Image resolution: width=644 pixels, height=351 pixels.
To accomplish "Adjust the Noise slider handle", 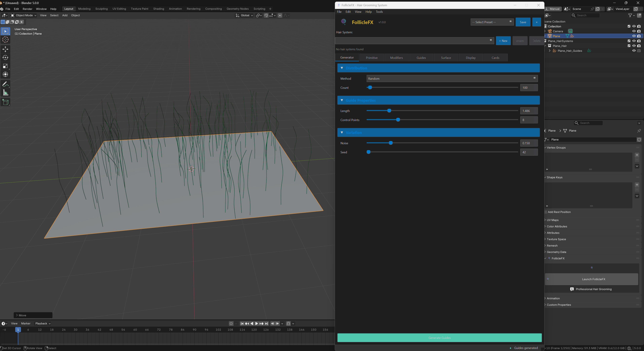I will click(391, 143).
